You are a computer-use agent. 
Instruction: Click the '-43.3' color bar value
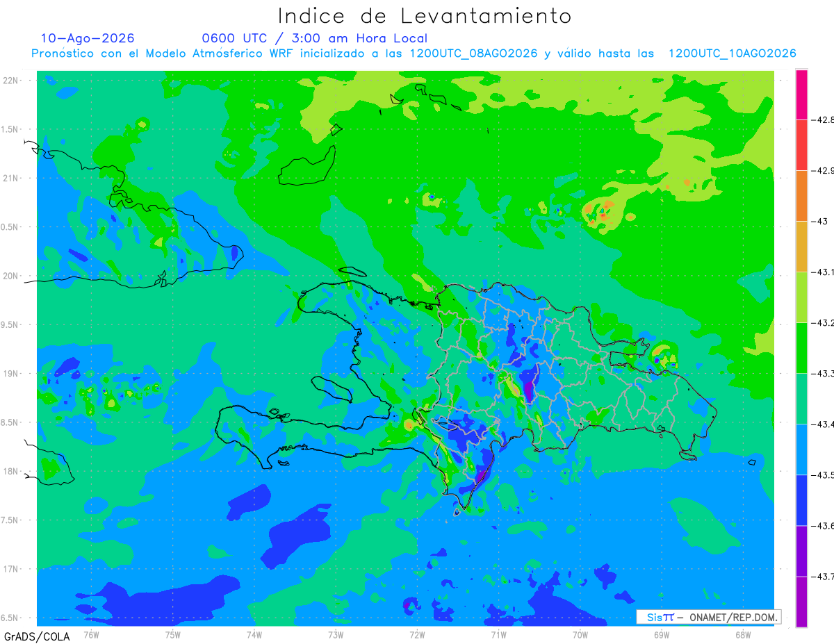click(821, 374)
